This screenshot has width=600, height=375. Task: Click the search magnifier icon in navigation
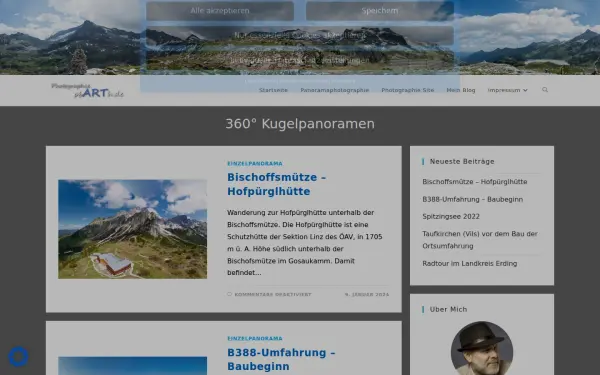(545, 90)
